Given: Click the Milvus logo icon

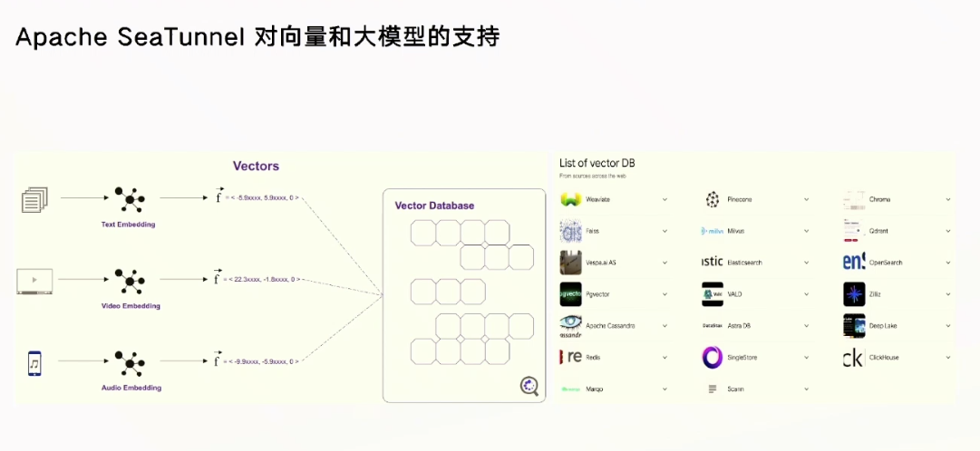Looking at the screenshot, I should coord(713,231).
